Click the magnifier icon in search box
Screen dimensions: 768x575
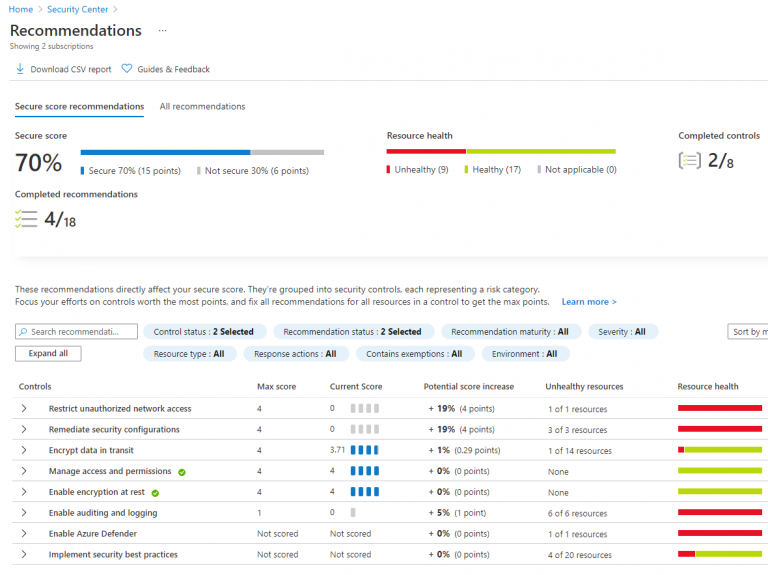coord(23,332)
